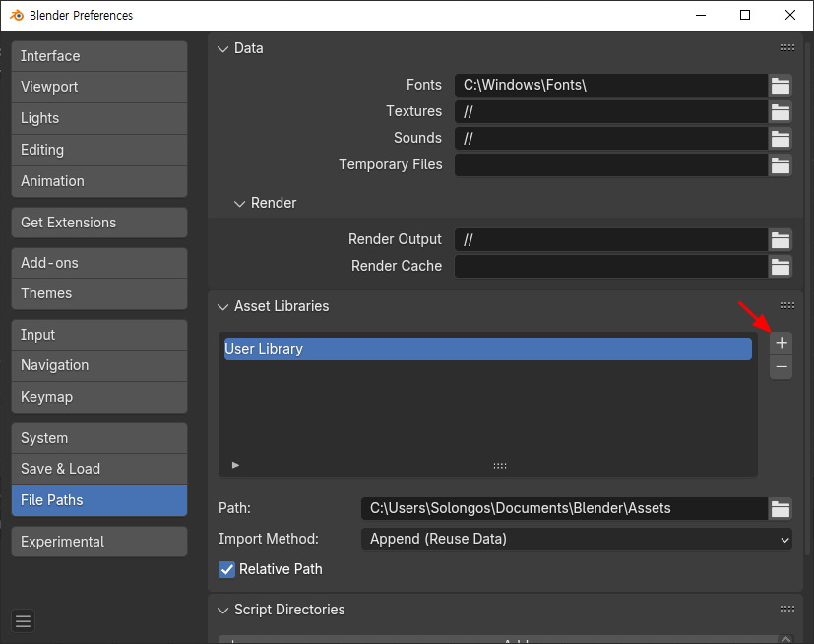The image size is (814, 644).
Task: Toggle the Relative Path checkbox
Action: coord(226,569)
